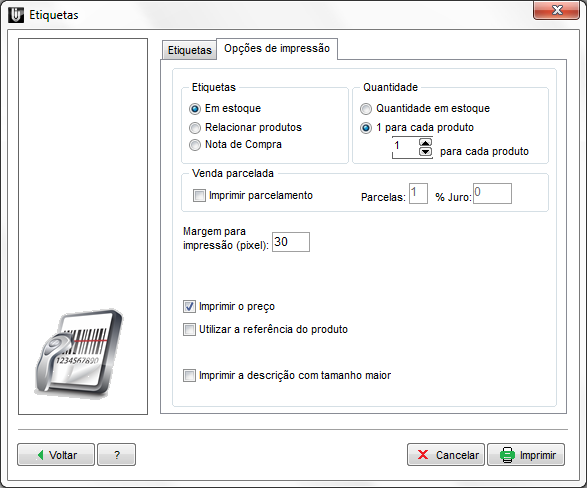Click the Parcelas input field

click(x=418, y=193)
